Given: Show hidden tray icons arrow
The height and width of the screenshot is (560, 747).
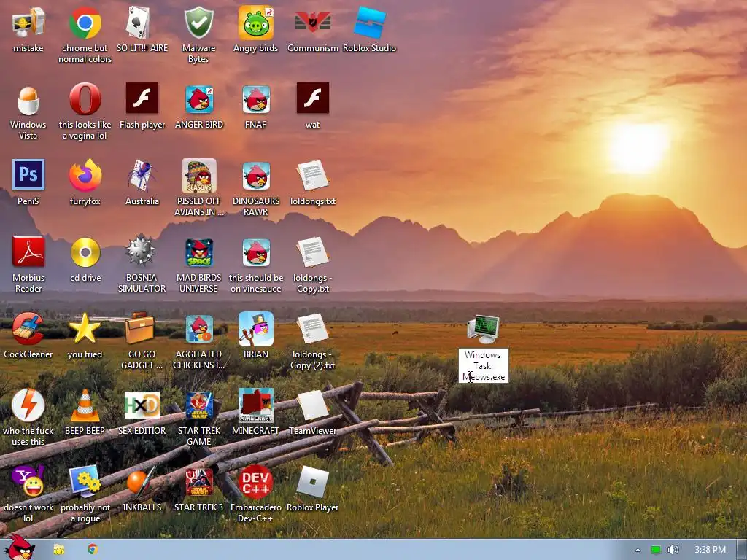Looking at the screenshot, I should coord(638,550).
